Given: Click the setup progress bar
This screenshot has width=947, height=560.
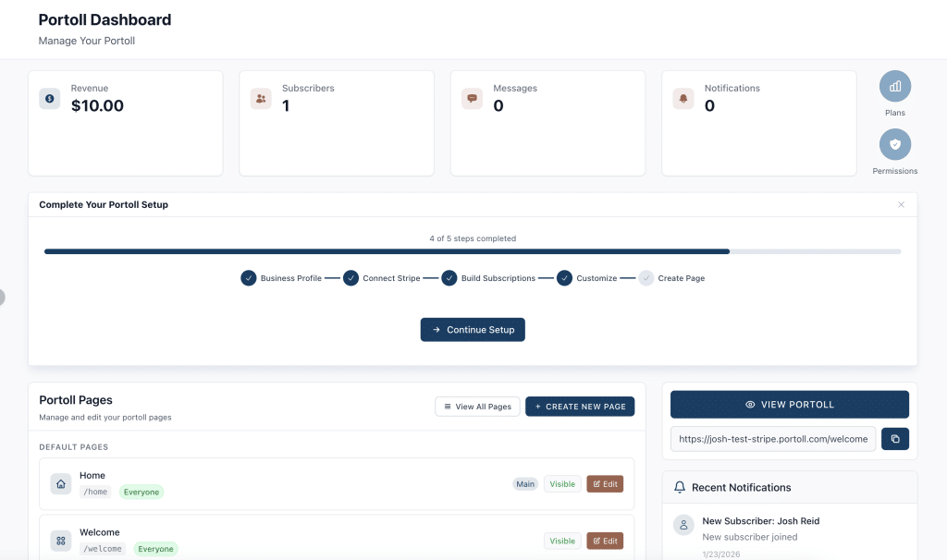Looking at the screenshot, I should pyautogui.click(x=473, y=250).
